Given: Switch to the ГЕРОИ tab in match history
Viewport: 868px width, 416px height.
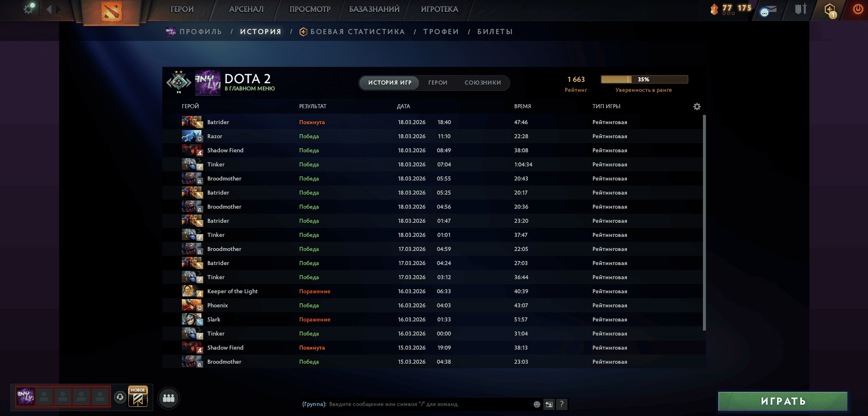Looking at the screenshot, I should click(437, 83).
